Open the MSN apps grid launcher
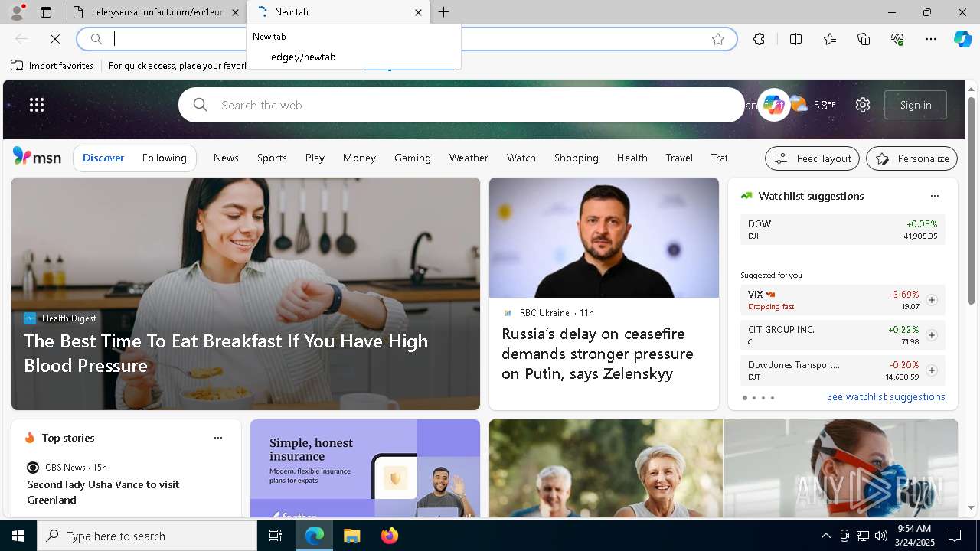 coord(37,105)
